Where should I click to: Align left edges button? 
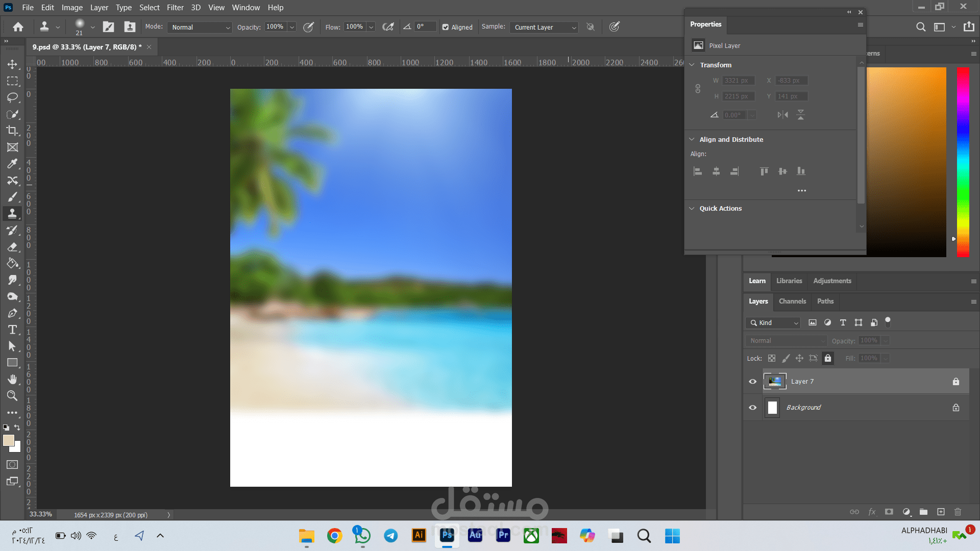pyautogui.click(x=698, y=171)
